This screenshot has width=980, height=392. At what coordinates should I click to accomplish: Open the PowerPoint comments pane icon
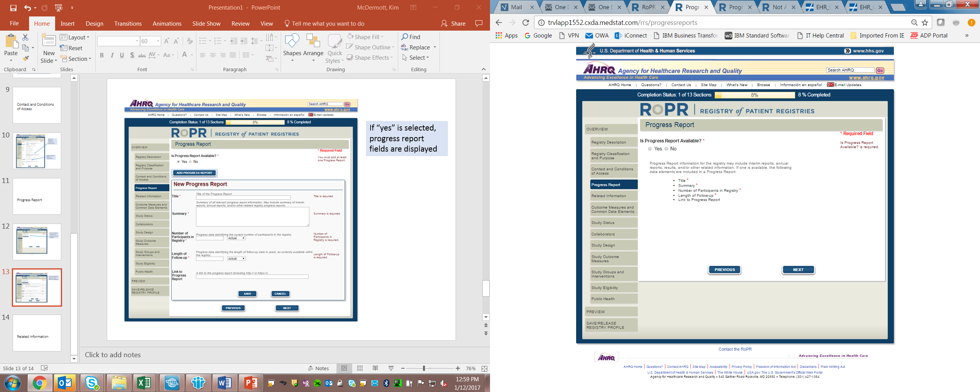tap(479, 23)
